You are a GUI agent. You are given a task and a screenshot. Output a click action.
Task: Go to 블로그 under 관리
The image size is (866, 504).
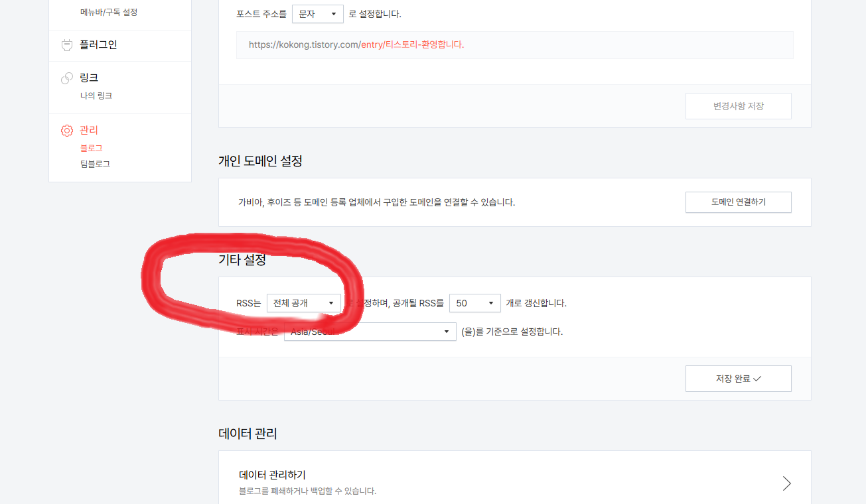click(x=92, y=148)
